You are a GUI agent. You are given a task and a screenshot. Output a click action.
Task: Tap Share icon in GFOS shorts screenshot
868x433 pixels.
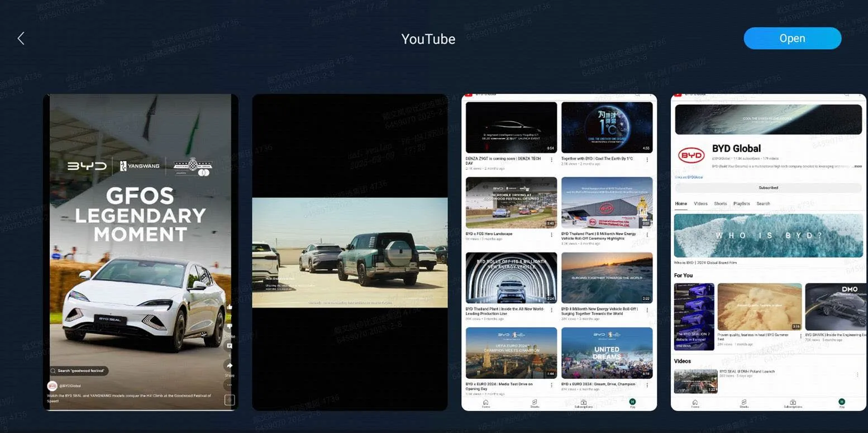coord(230,366)
